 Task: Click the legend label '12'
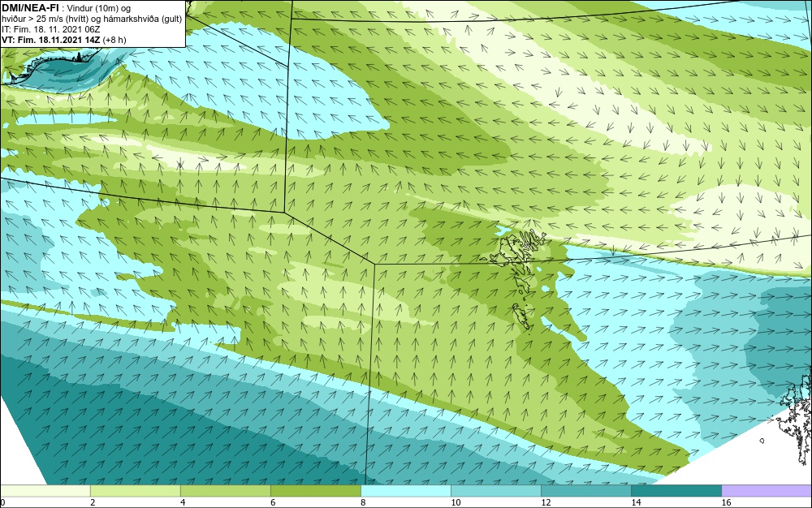click(x=546, y=502)
